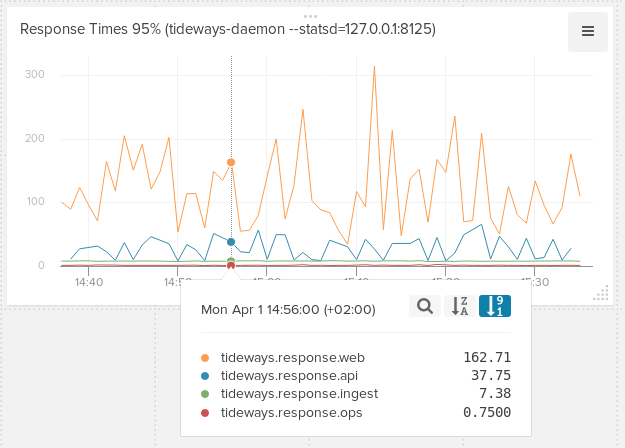Screen dimensions: 625x448
Task: Toggle numeric 9-1 value sort button
Action: click(x=495, y=306)
